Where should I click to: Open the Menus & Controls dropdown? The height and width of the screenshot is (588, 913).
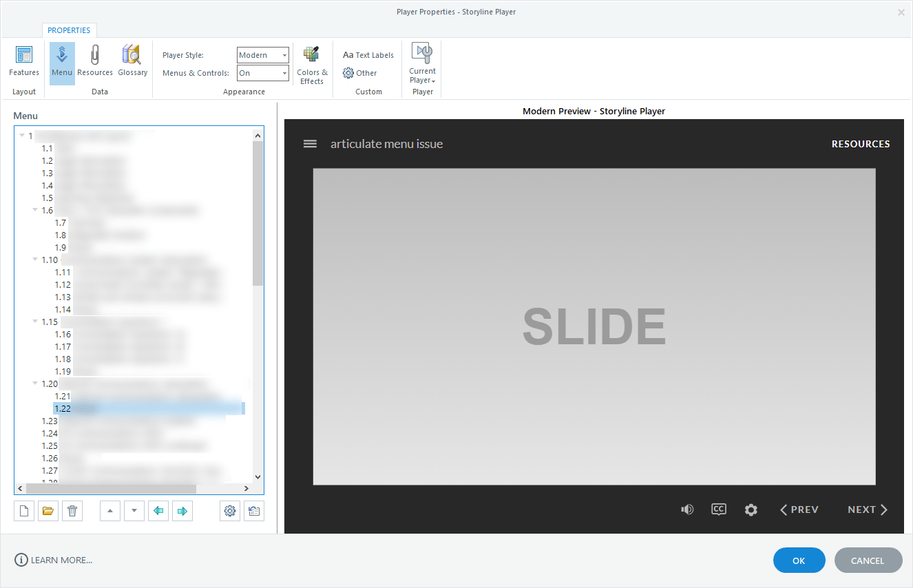[x=263, y=73]
